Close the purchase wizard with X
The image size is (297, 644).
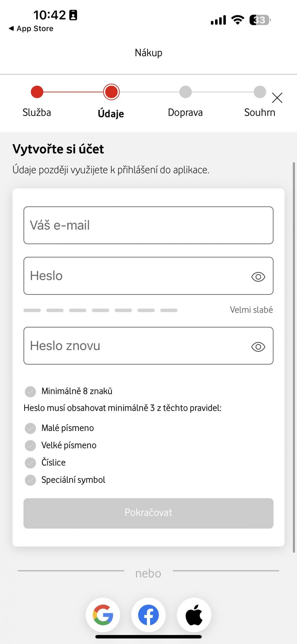pyautogui.click(x=277, y=98)
